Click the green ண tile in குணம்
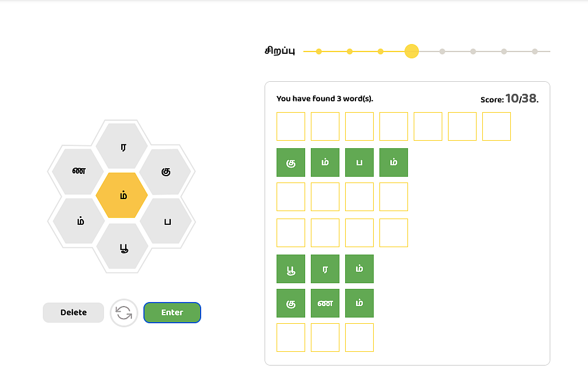This screenshot has height=377, width=588. pyautogui.click(x=325, y=303)
